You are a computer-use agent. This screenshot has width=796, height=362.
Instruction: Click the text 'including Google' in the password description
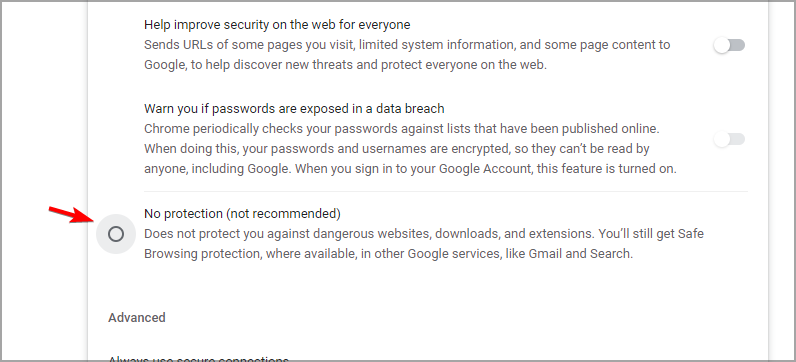pos(240,169)
